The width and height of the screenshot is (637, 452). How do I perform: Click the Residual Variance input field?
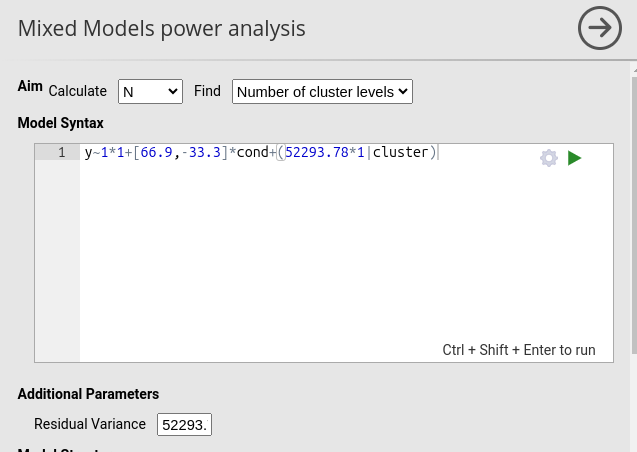pyautogui.click(x=184, y=425)
